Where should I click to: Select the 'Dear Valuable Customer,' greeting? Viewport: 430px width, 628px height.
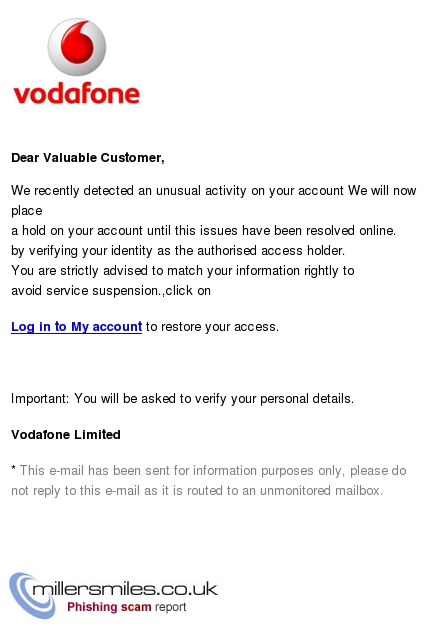[88, 158]
